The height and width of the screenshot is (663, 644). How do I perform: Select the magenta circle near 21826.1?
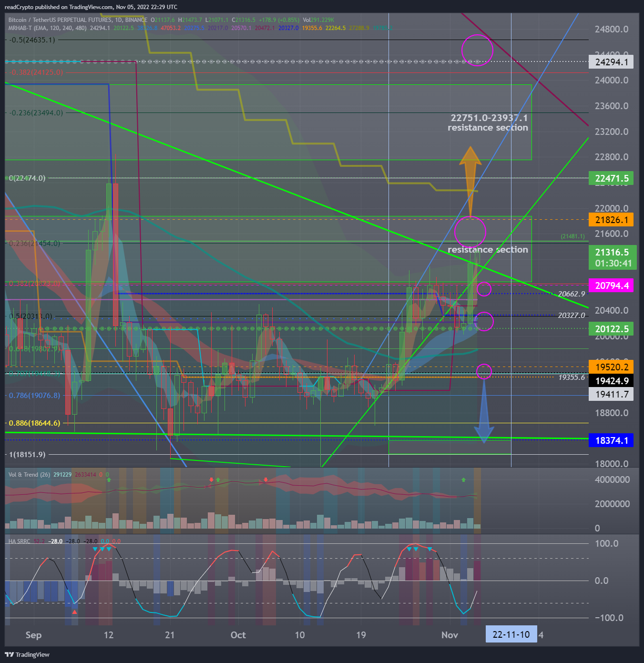click(470, 232)
